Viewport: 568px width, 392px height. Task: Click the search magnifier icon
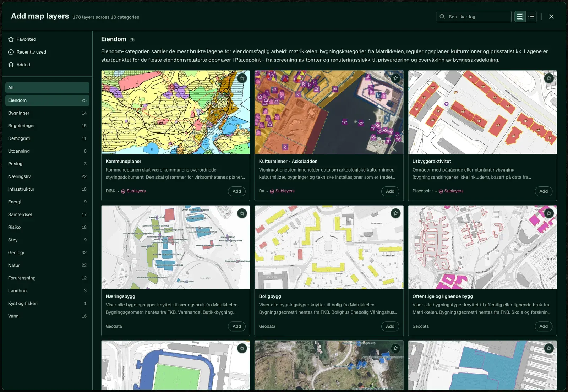click(442, 17)
